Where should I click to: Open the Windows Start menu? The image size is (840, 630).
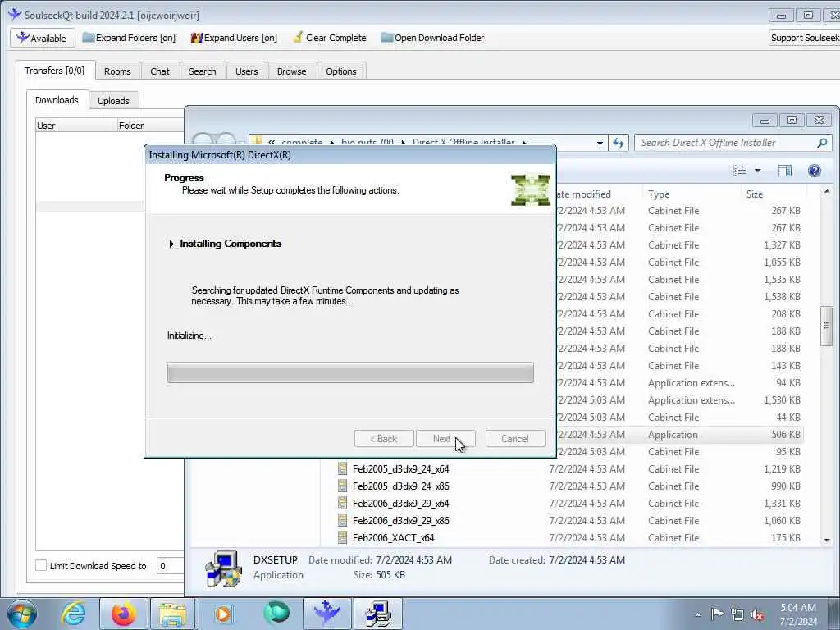coord(22,614)
